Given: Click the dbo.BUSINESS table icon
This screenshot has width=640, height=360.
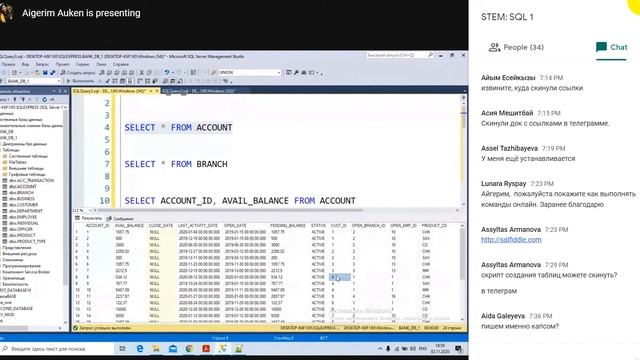Looking at the screenshot, I should [x=5, y=198].
